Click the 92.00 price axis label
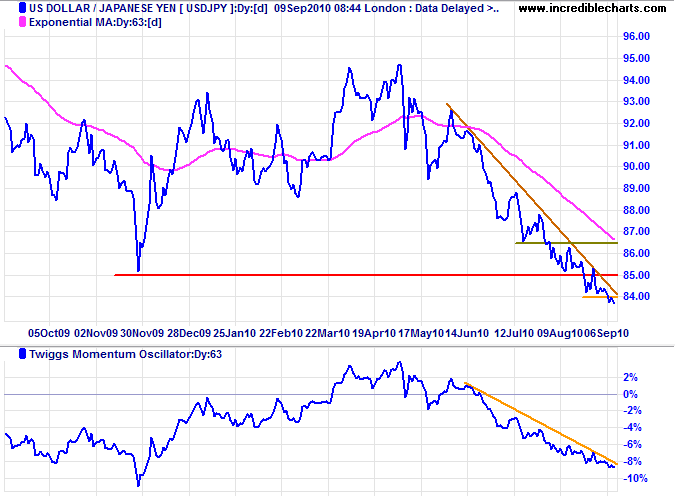The height and width of the screenshot is (500, 675). (636, 123)
